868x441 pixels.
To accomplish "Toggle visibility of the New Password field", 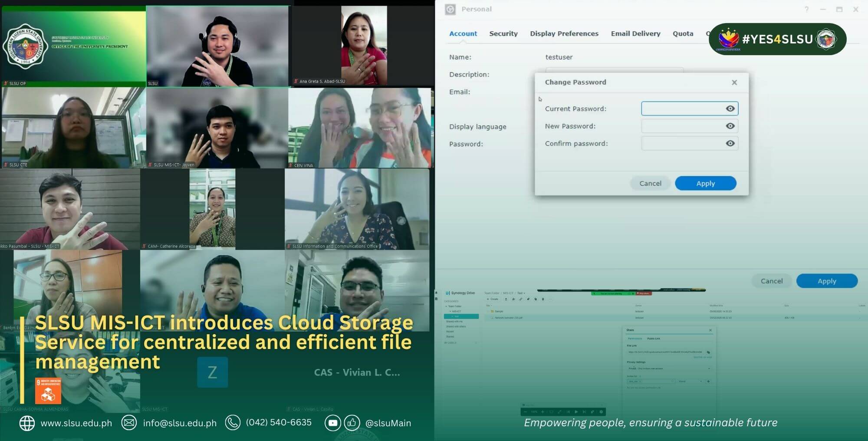I will pyautogui.click(x=730, y=126).
